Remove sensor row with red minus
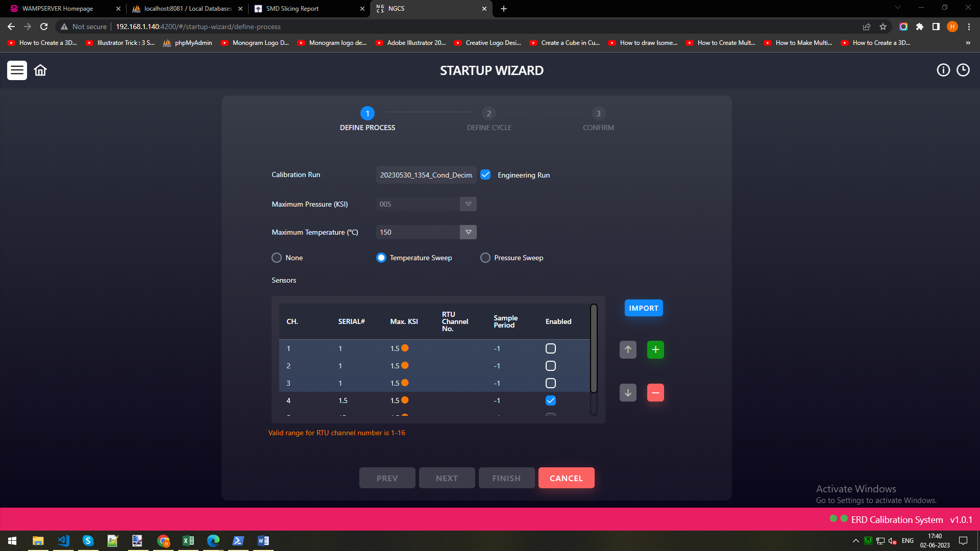 tap(655, 393)
